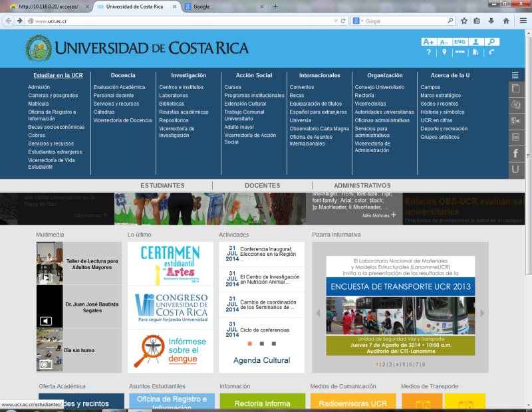Open the Admisión link

point(39,87)
